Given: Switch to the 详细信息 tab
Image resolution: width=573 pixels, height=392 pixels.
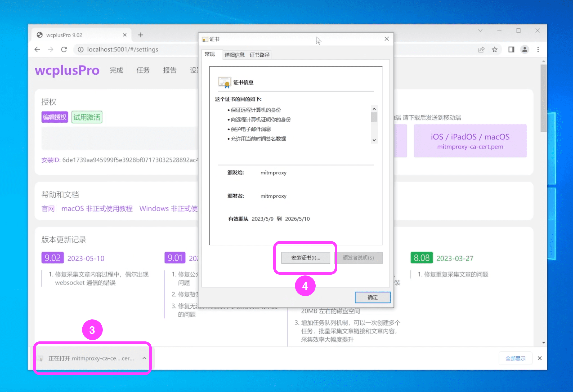Looking at the screenshot, I should coord(234,55).
